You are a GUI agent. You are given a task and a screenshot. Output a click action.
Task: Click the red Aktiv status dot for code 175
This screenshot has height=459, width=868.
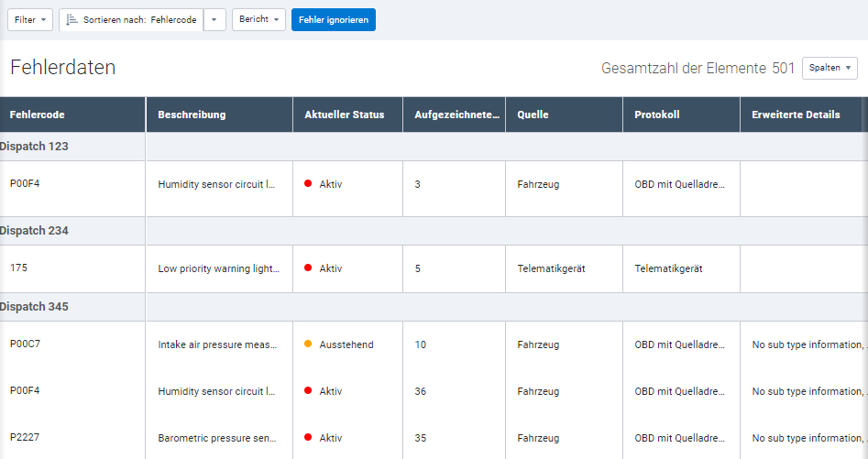308,268
